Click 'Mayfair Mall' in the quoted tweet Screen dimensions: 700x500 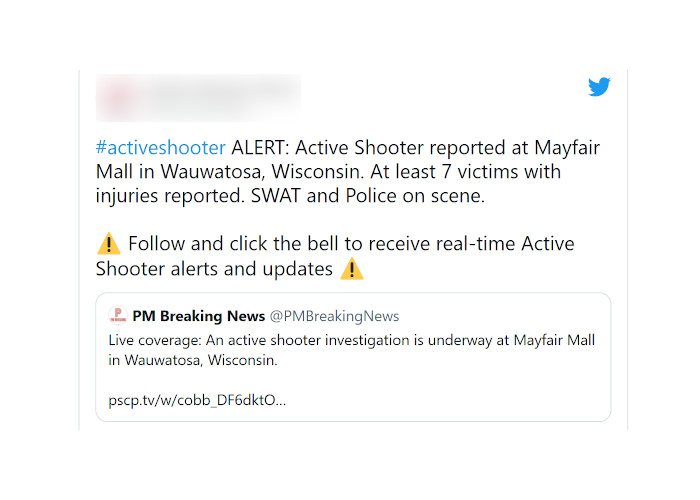[554, 340]
